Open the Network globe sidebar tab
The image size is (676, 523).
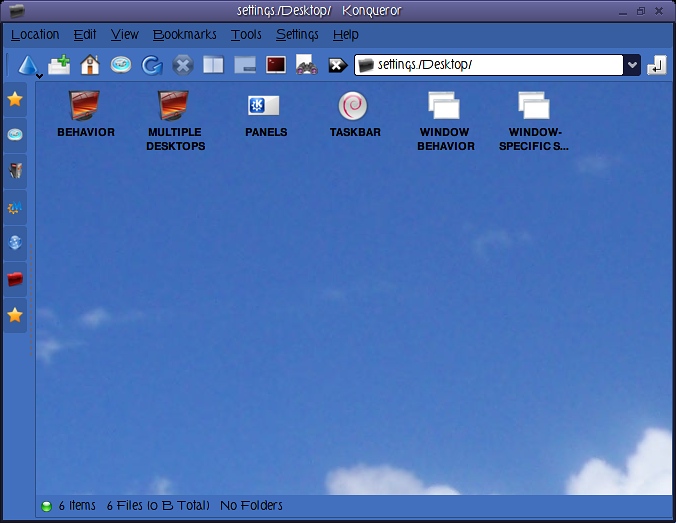click(15, 243)
